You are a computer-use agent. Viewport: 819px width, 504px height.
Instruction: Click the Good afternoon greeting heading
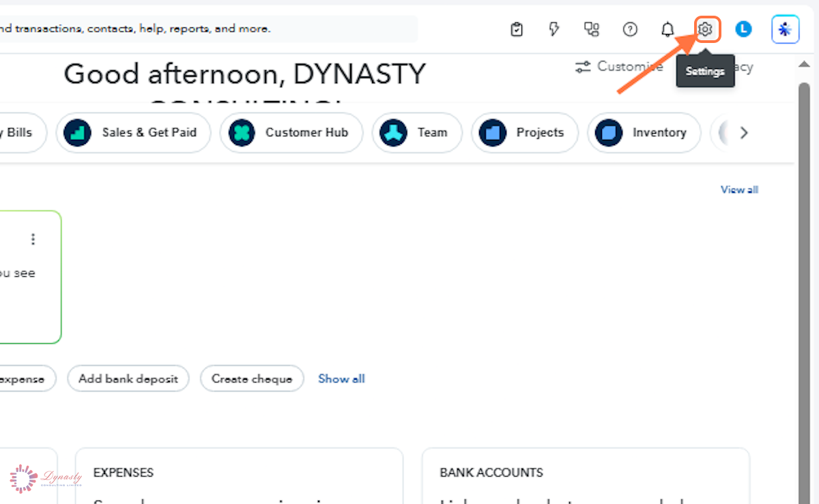[x=245, y=74]
